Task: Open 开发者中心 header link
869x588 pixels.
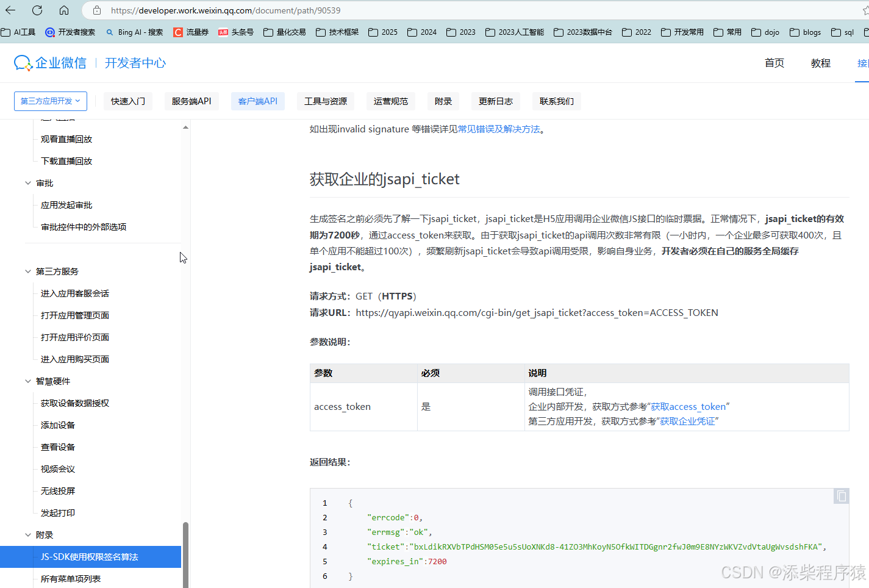Action: [x=135, y=63]
